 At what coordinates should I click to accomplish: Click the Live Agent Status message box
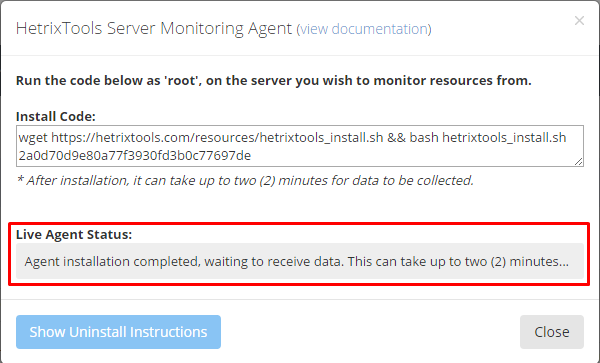[x=300, y=261]
